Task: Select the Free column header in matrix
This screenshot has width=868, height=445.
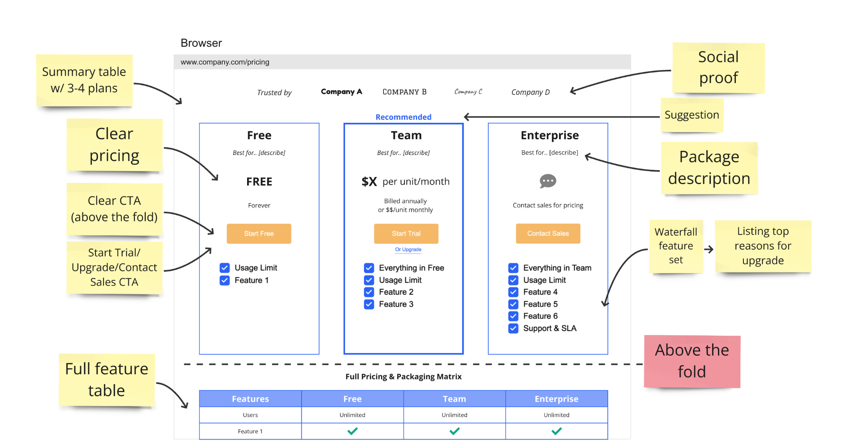Action: (352, 399)
